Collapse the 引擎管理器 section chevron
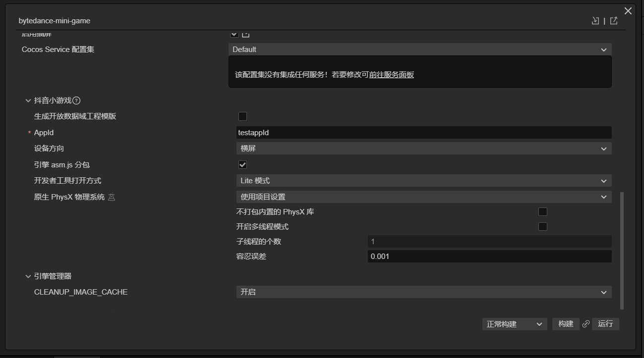The height and width of the screenshot is (358, 644). pyautogui.click(x=28, y=276)
